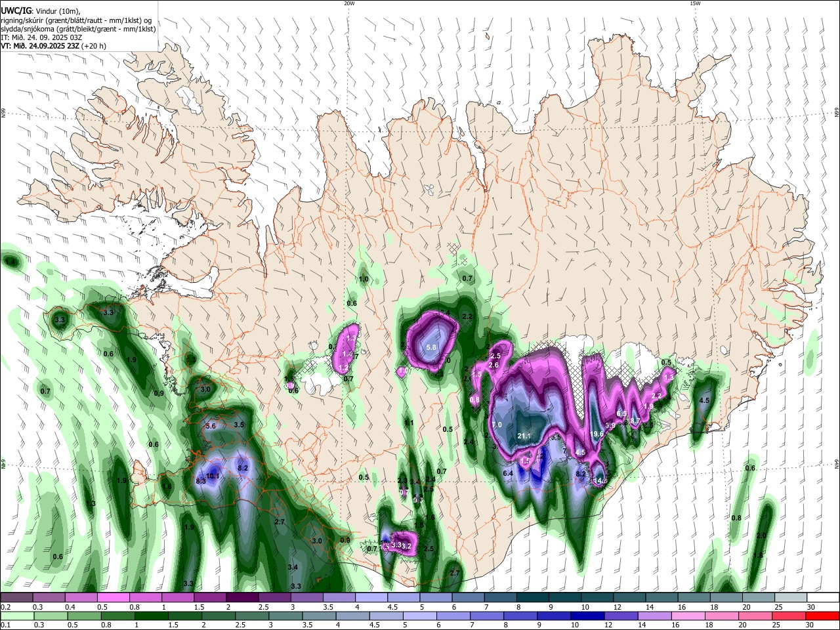
Task: Click the '3.4' precipitation value near the south coast
Action: 293,568
